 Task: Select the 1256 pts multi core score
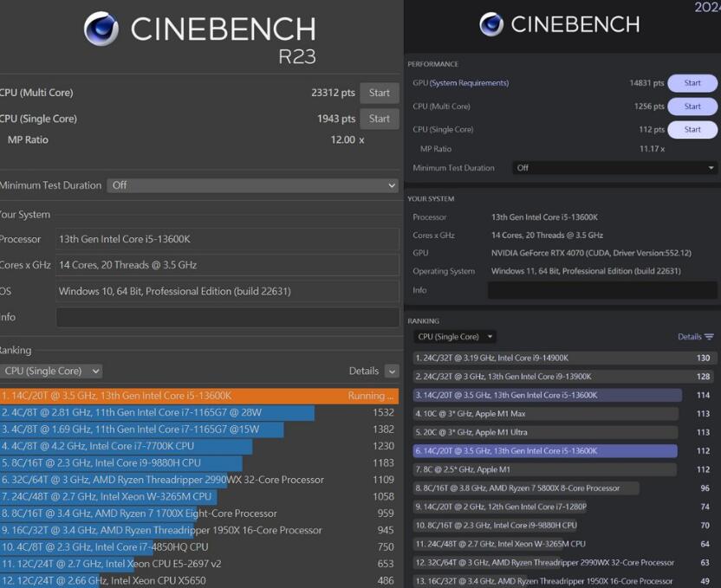tap(649, 107)
